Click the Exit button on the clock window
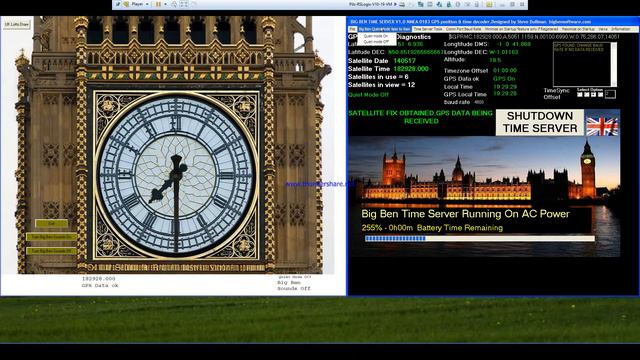This screenshot has width=640, height=360. coord(51,223)
